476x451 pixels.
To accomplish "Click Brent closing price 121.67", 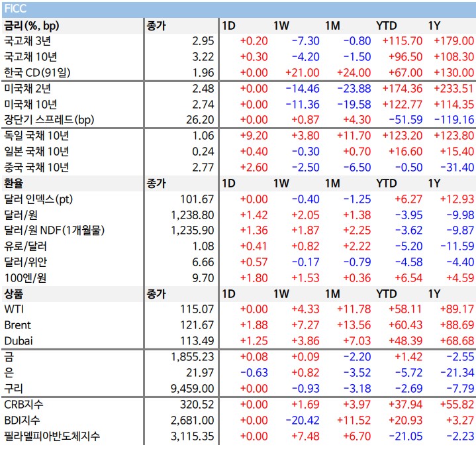I will point(197,325).
